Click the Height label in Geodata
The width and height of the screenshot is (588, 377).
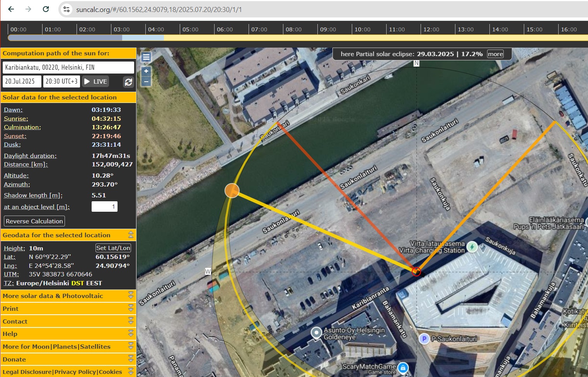[14, 248]
